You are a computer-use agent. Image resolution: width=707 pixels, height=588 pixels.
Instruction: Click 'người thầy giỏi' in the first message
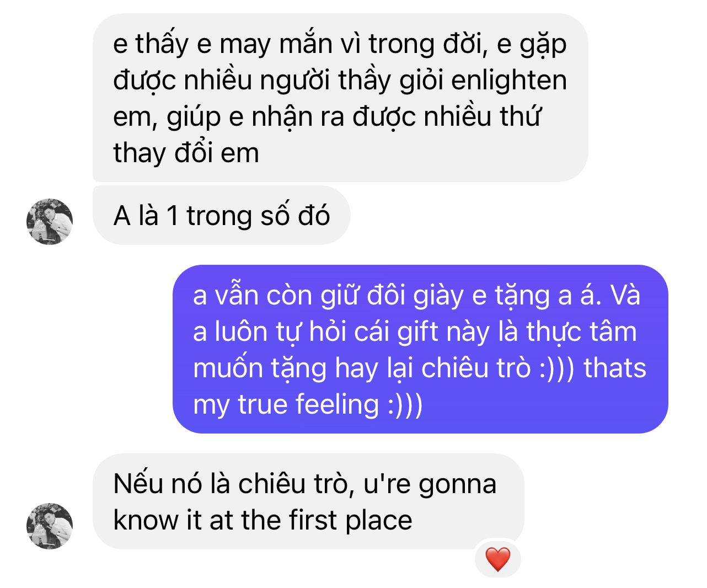click(351, 81)
